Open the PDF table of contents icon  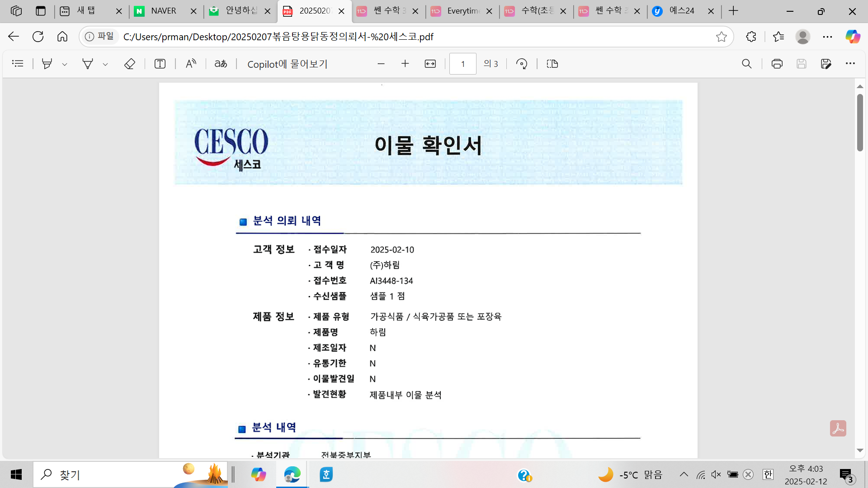click(18, 64)
